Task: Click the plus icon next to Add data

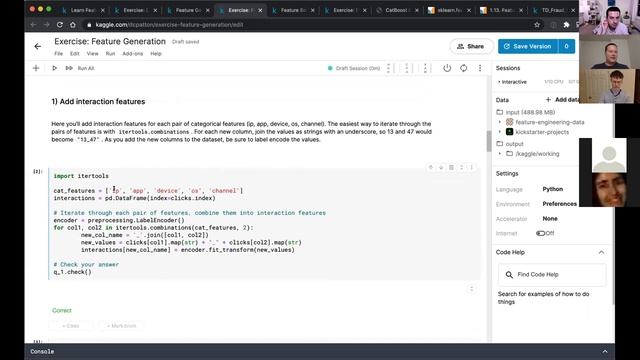Action: tap(548, 100)
